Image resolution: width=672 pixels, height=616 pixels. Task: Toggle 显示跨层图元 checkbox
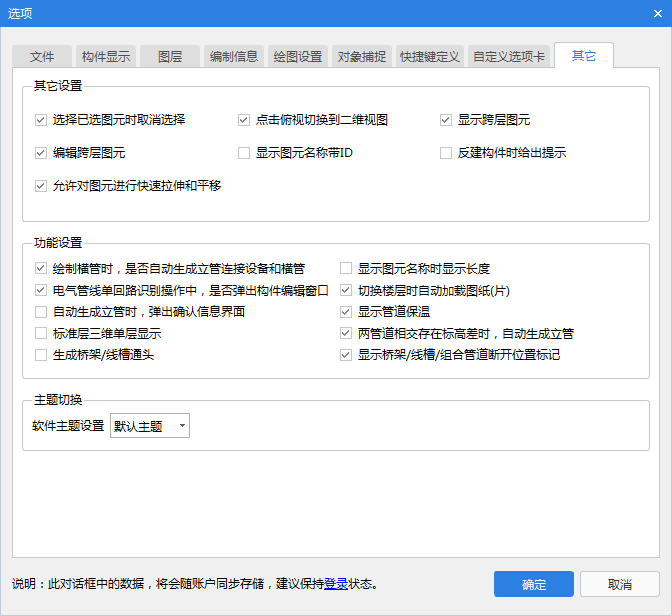447,120
